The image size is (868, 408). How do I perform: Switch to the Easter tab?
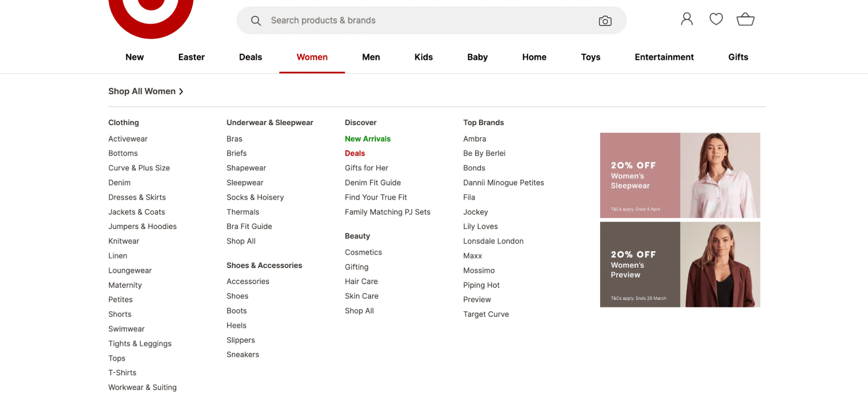pyautogui.click(x=191, y=57)
